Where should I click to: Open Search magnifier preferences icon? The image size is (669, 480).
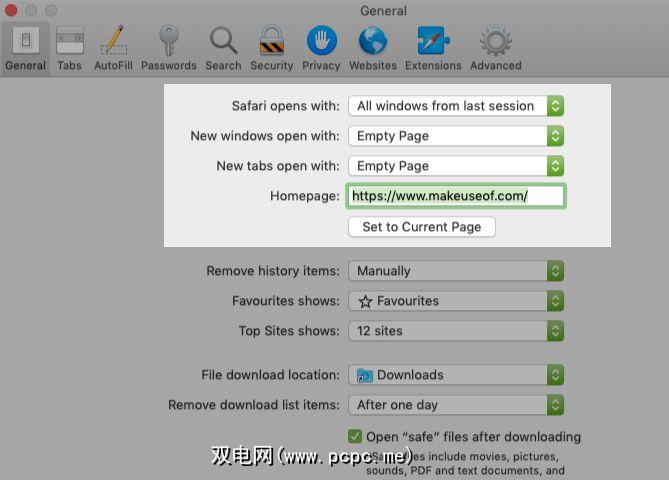224,41
